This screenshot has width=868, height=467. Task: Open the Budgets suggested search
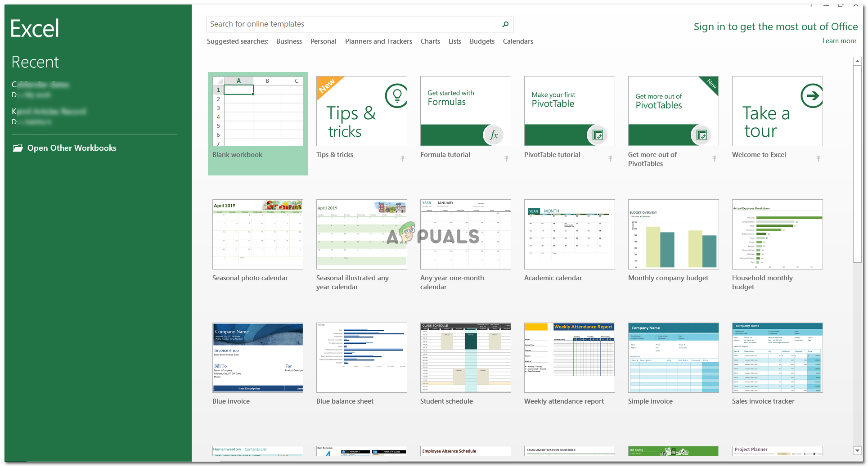click(482, 41)
